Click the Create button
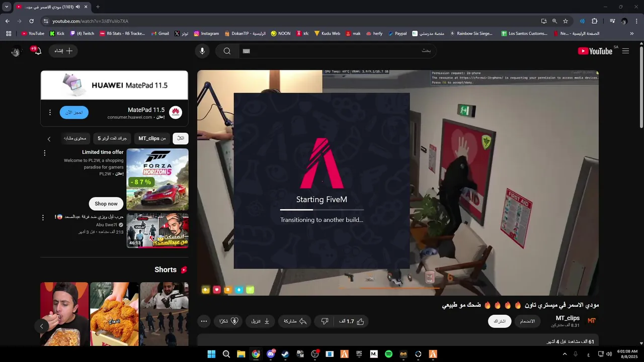 [x=63, y=51]
